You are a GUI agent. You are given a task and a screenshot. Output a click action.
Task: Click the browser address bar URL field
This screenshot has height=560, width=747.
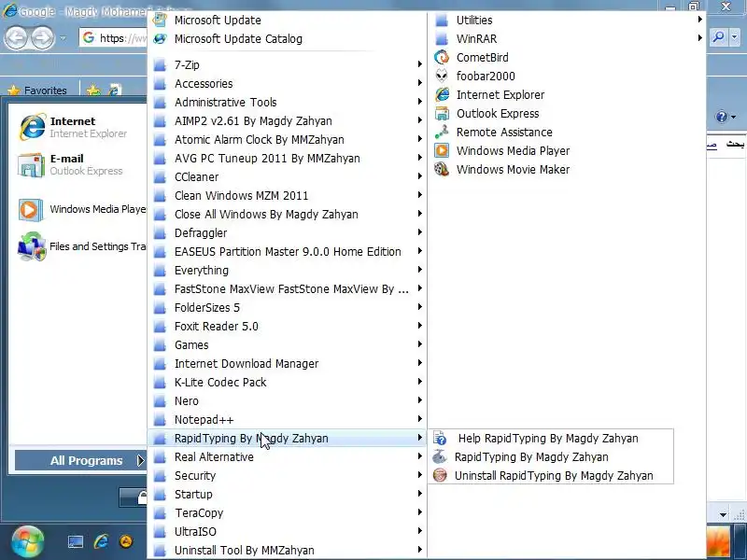pyautogui.click(x=113, y=38)
